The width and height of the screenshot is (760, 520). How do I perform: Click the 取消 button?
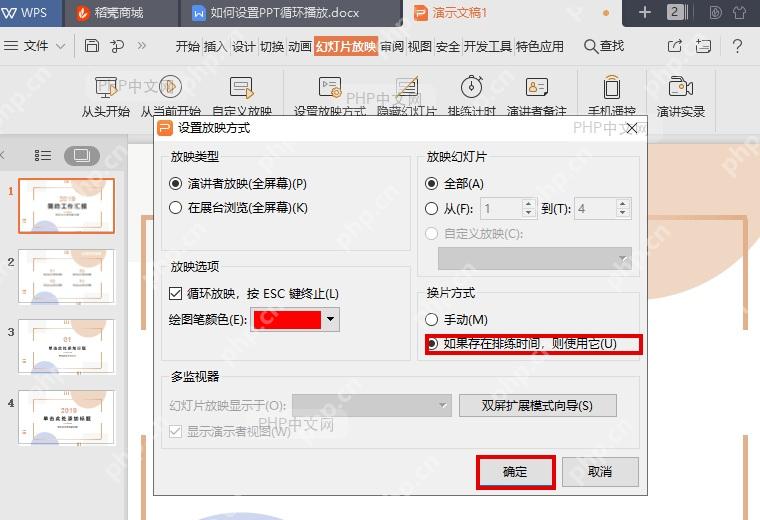[600, 472]
